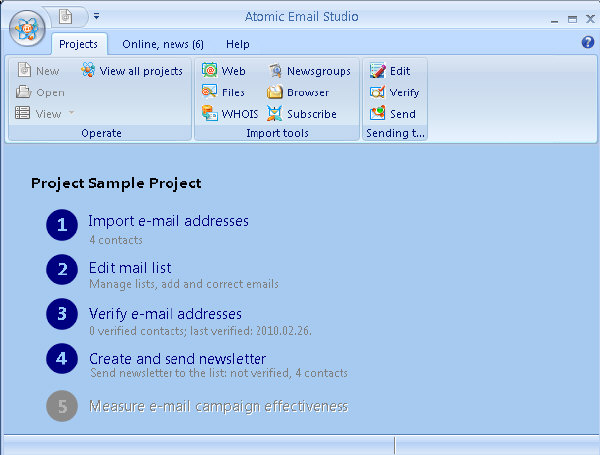Click the View all projects label
The height and width of the screenshot is (455, 600).
(141, 72)
